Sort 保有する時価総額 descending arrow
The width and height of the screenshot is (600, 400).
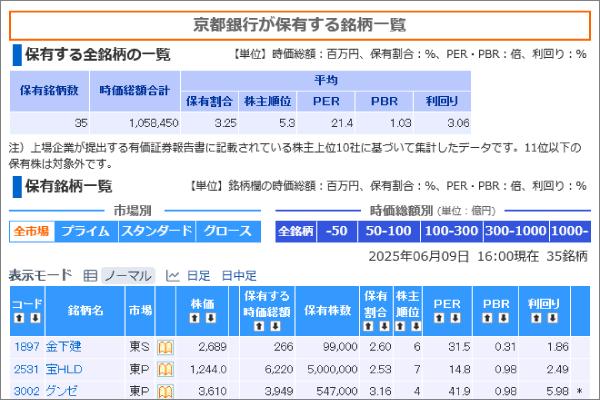[276, 326]
